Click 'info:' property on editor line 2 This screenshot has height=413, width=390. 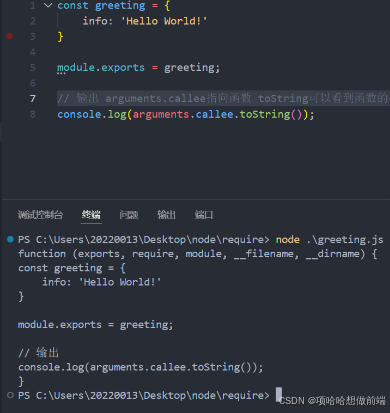click(98, 21)
